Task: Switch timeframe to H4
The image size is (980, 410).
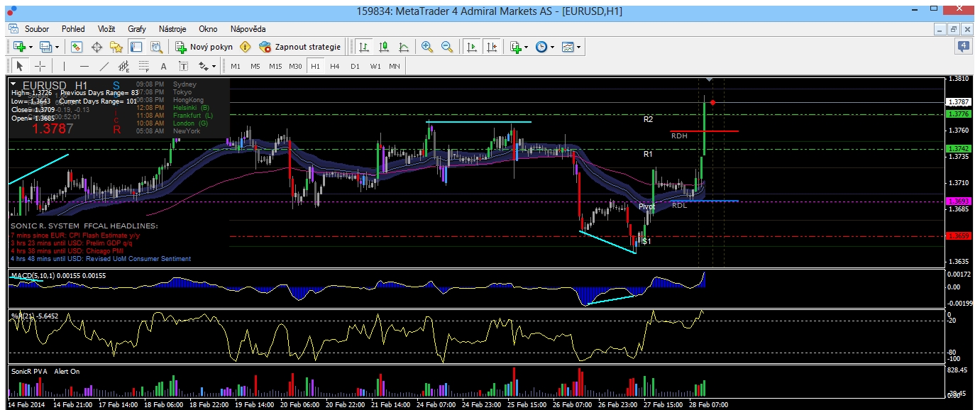Action: 334,66
